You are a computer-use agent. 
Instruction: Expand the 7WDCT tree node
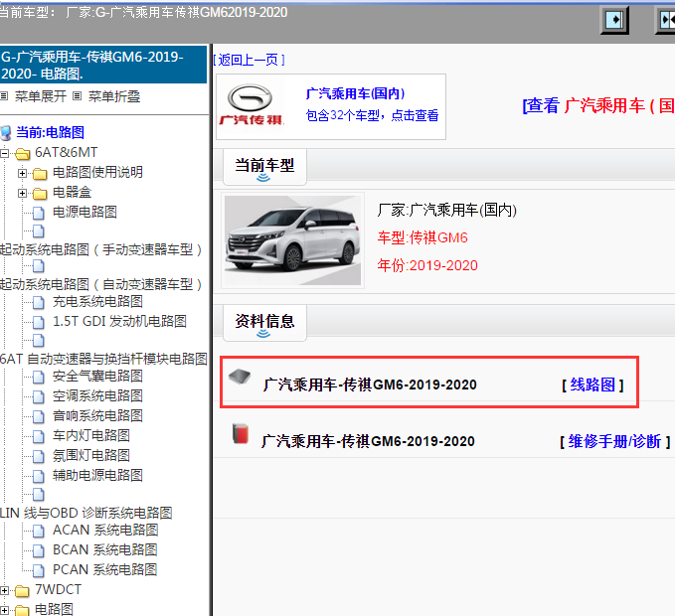click(4, 590)
